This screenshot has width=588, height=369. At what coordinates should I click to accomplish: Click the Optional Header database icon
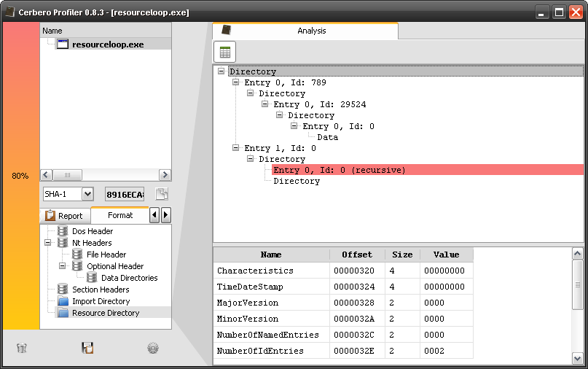click(x=77, y=265)
